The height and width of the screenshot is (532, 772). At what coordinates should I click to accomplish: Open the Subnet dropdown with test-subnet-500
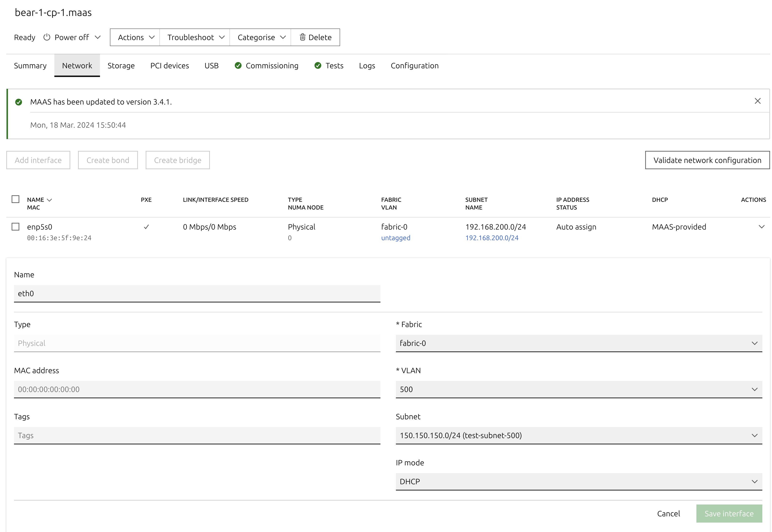(x=579, y=436)
